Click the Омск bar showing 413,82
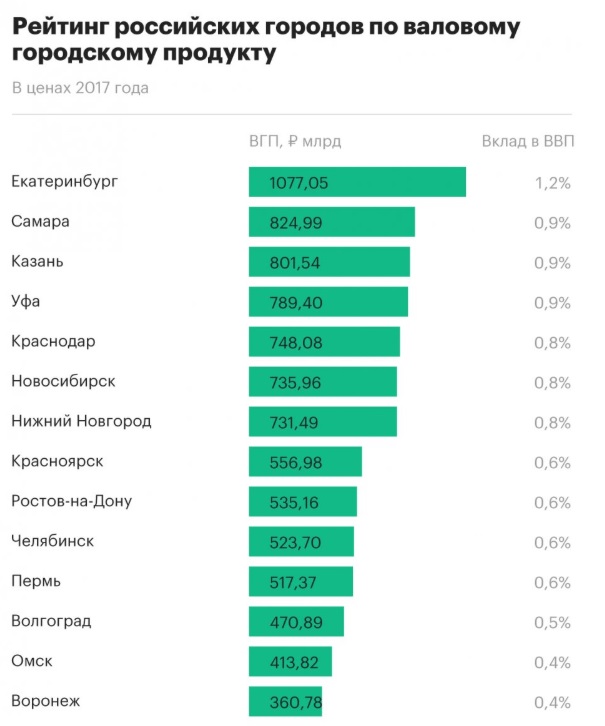605x726 pixels. (x=290, y=662)
